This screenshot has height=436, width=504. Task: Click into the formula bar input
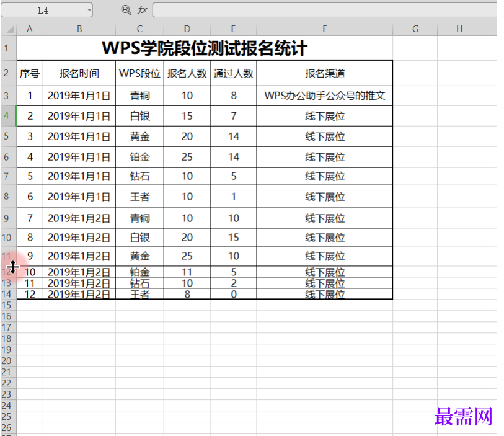click(322, 10)
